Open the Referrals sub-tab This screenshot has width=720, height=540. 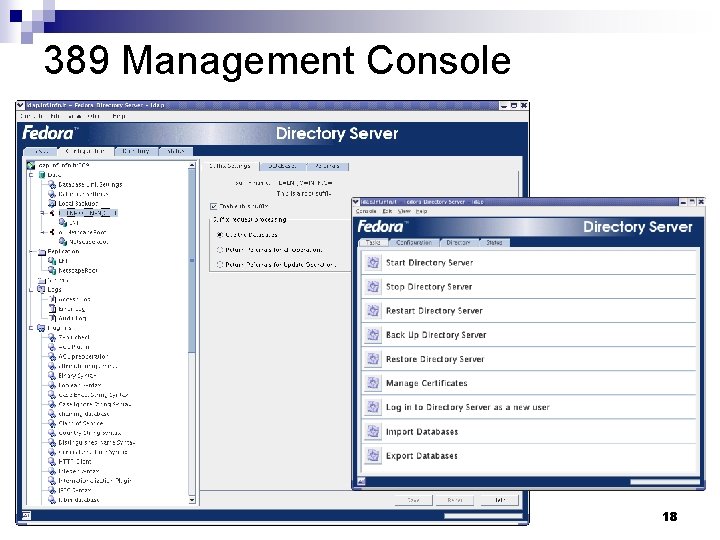(327, 166)
